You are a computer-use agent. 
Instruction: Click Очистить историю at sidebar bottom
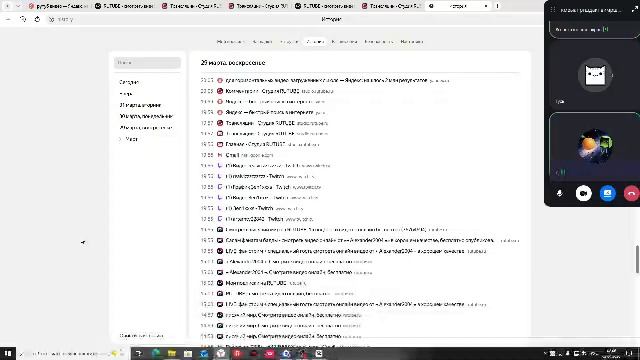point(142,336)
